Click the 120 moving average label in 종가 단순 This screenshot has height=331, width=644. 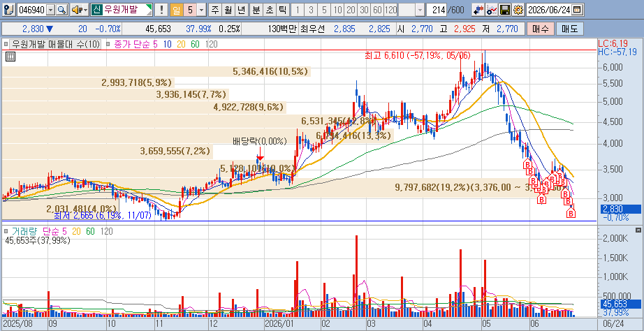[x=211, y=45]
